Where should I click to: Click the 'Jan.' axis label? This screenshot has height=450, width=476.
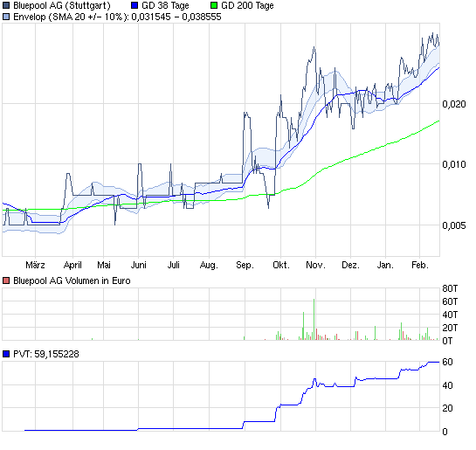[x=385, y=265]
